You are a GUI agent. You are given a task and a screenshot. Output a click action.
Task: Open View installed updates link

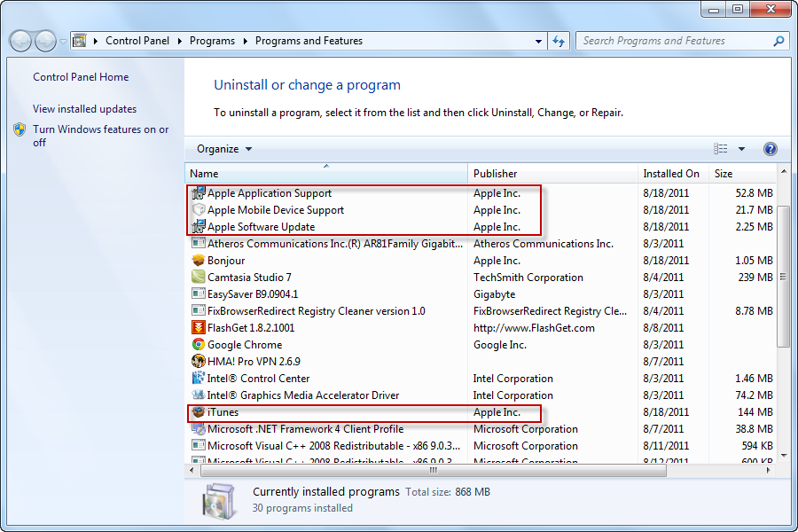(x=85, y=109)
